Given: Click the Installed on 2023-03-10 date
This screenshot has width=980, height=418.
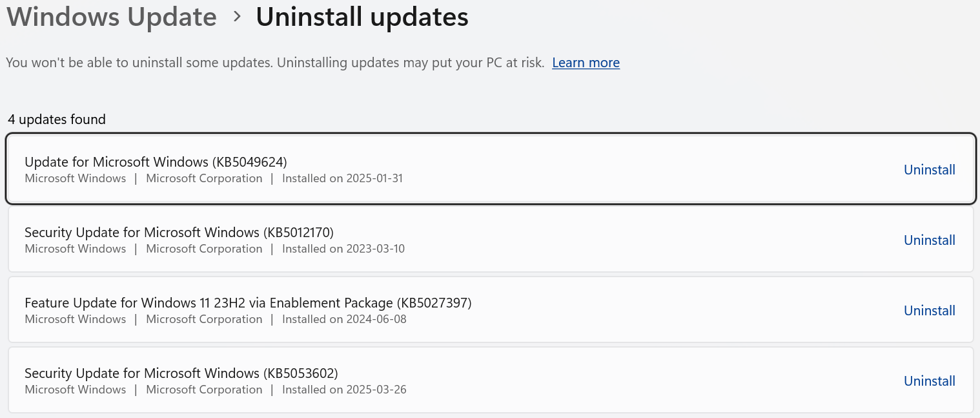Looking at the screenshot, I should [x=343, y=249].
